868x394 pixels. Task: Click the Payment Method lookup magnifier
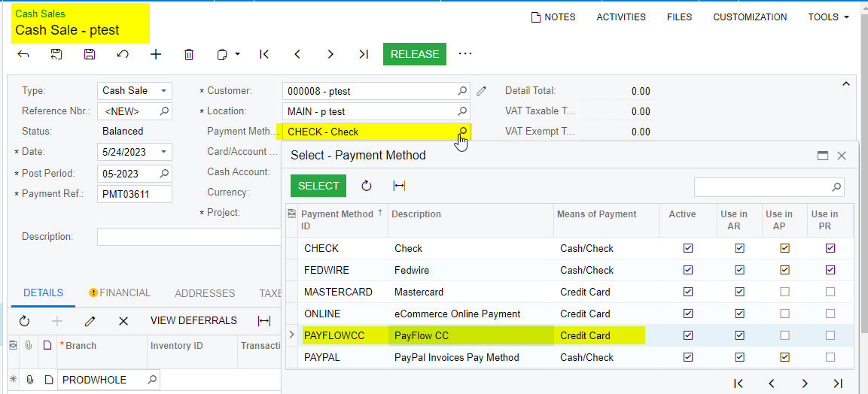(x=463, y=131)
